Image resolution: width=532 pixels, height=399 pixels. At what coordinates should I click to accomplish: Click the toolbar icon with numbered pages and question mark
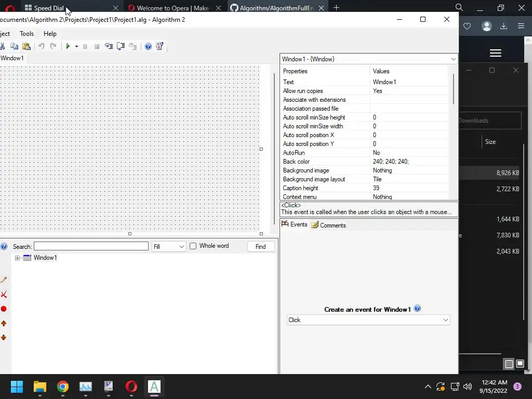[159, 46]
